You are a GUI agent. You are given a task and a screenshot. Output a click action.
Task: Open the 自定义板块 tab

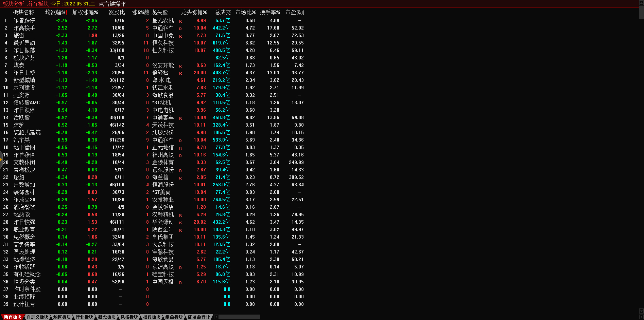(x=37, y=317)
